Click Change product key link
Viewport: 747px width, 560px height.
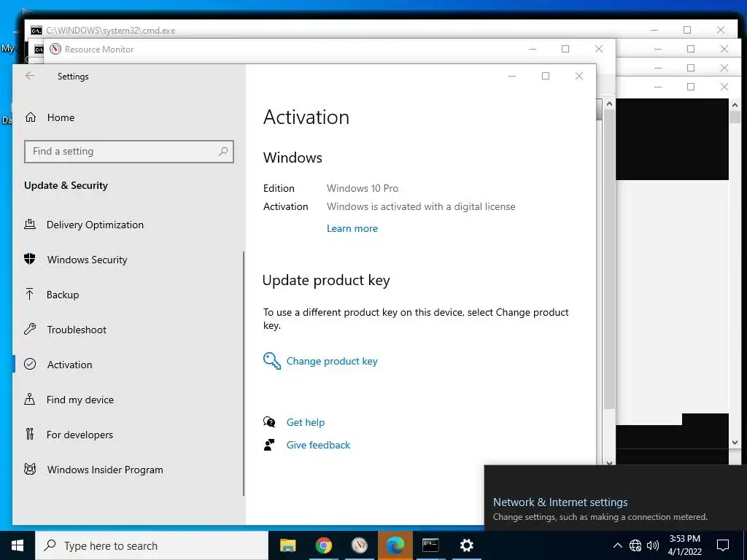[x=332, y=361]
